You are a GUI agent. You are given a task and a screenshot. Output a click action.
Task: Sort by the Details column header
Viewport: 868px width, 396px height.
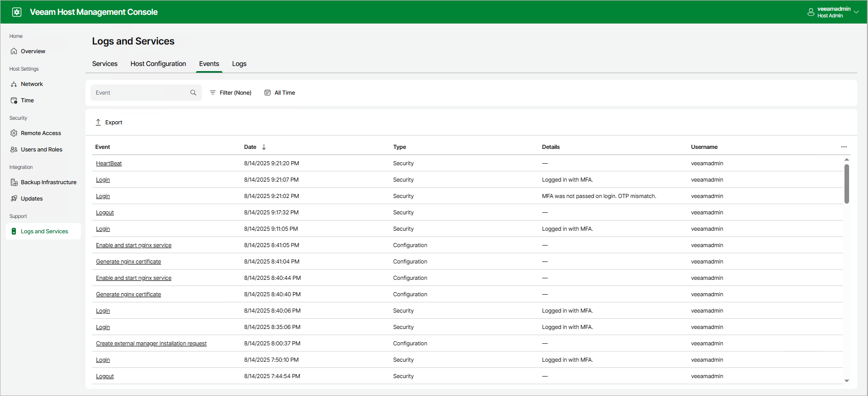[x=551, y=147]
